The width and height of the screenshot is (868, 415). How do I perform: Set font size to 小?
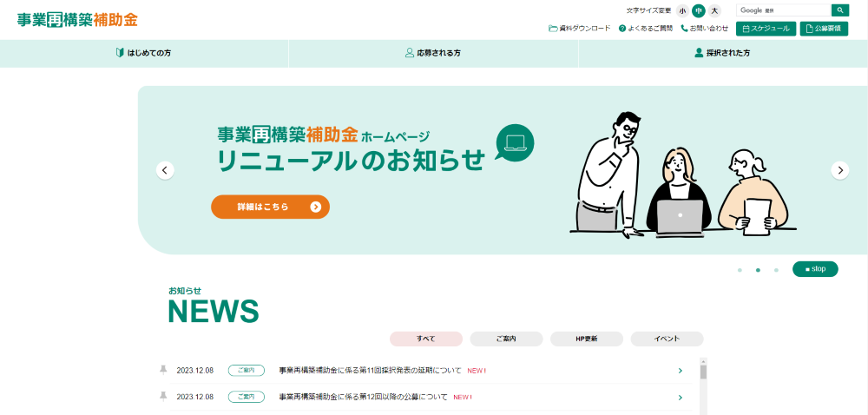682,10
